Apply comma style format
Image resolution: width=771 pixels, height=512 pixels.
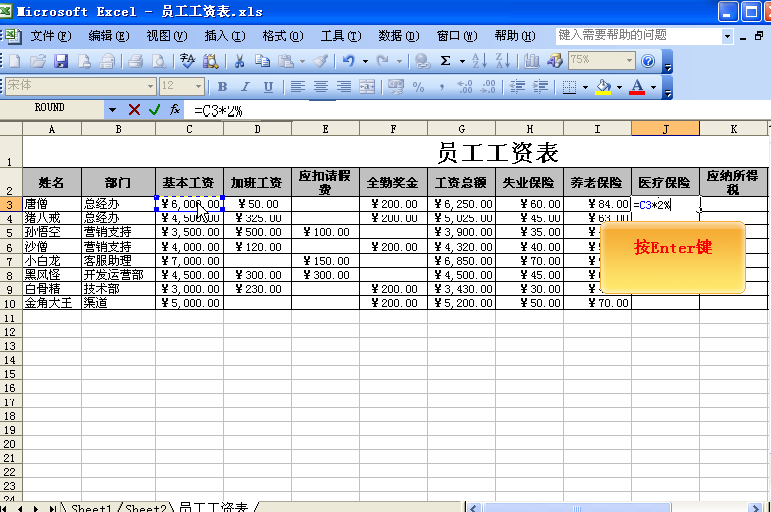442,87
